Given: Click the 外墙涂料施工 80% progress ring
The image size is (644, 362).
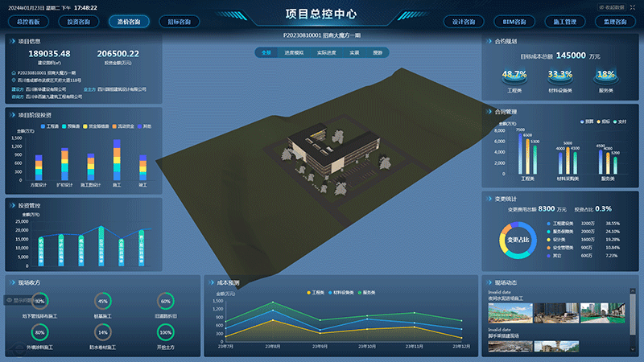Looking at the screenshot, I should point(39,332).
